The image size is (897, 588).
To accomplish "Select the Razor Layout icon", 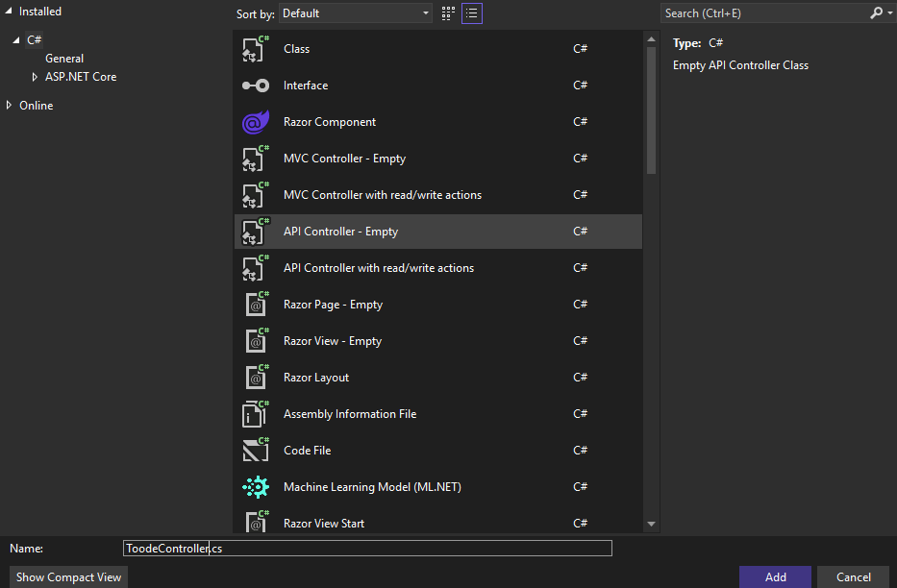I will point(255,378).
